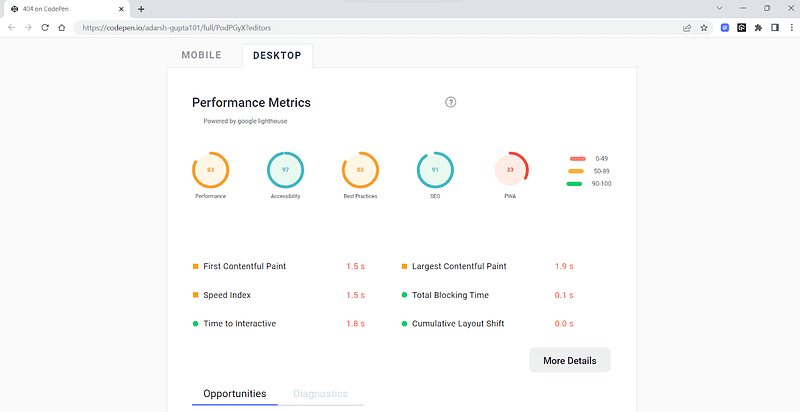Click the orange 50-89 legend swatch
This screenshot has width=800, height=412.
576,171
